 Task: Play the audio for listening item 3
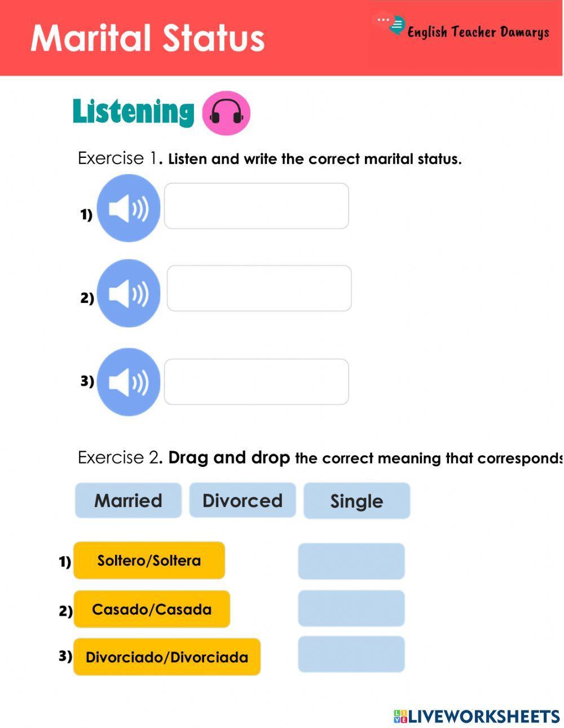click(129, 382)
